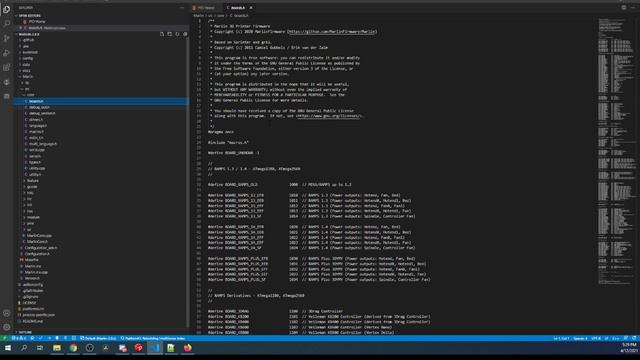Open the gnu.org/licenses link in comment
The width and height of the screenshot is (640, 360).
(330, 116)
